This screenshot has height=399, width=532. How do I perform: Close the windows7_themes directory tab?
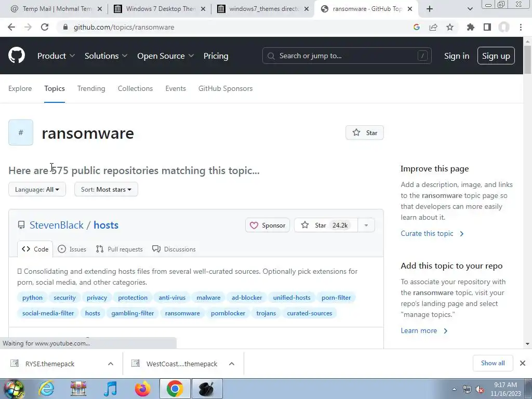pos(307,9)
